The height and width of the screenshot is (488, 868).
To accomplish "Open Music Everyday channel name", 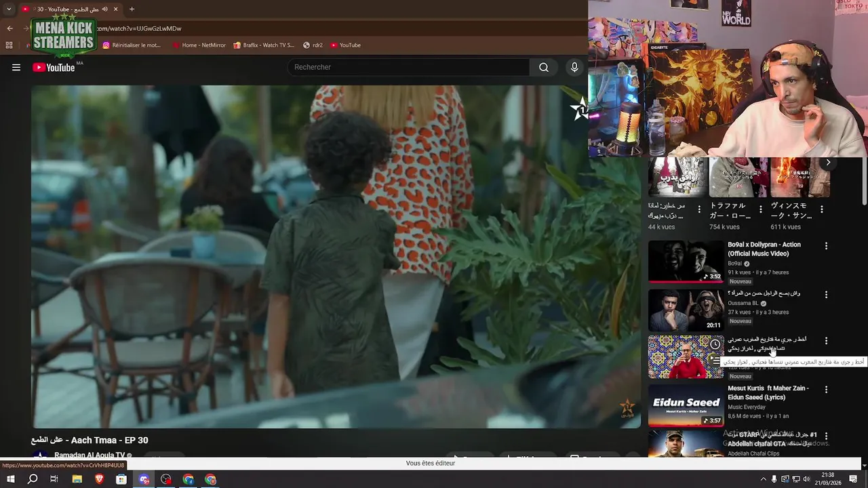I will pyautogui.click(x=747, y=407).
